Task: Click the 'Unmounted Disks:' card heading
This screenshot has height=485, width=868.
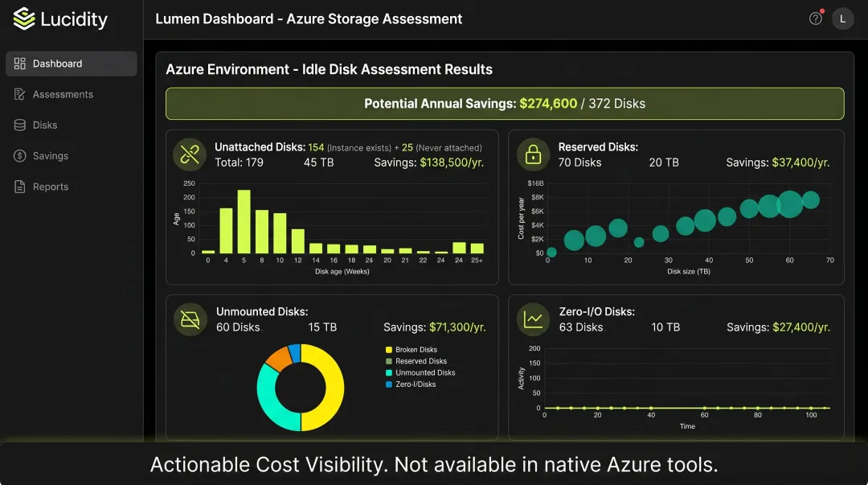Action: click(262, 311)
